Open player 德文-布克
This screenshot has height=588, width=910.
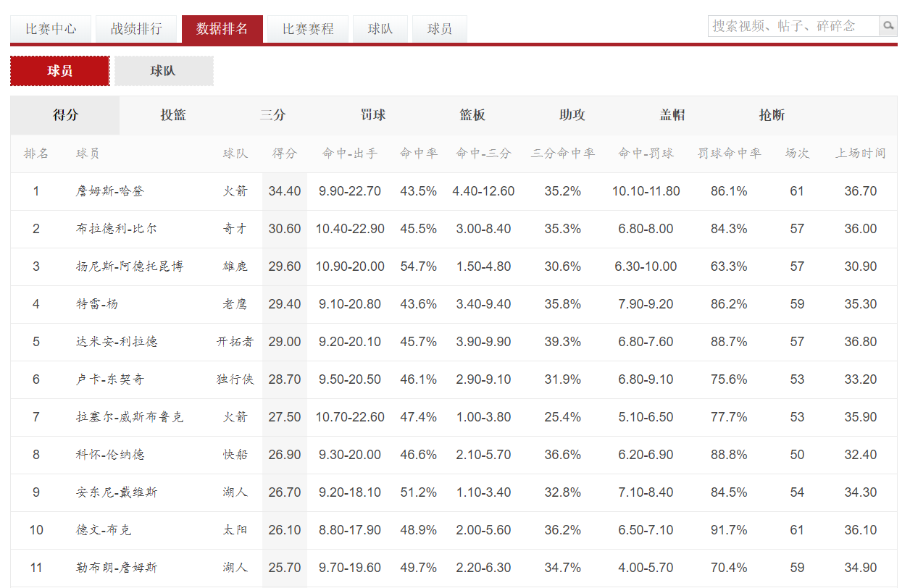(x=104, y=530)
